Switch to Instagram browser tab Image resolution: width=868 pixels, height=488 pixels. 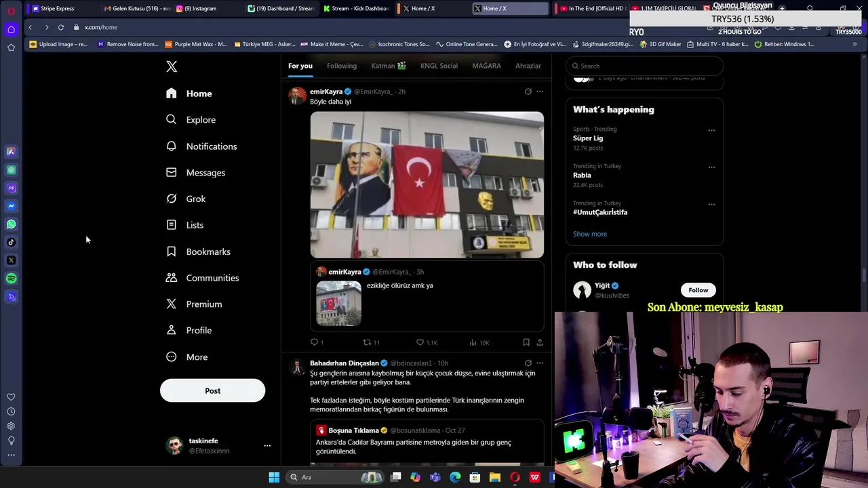click(205, 8)
